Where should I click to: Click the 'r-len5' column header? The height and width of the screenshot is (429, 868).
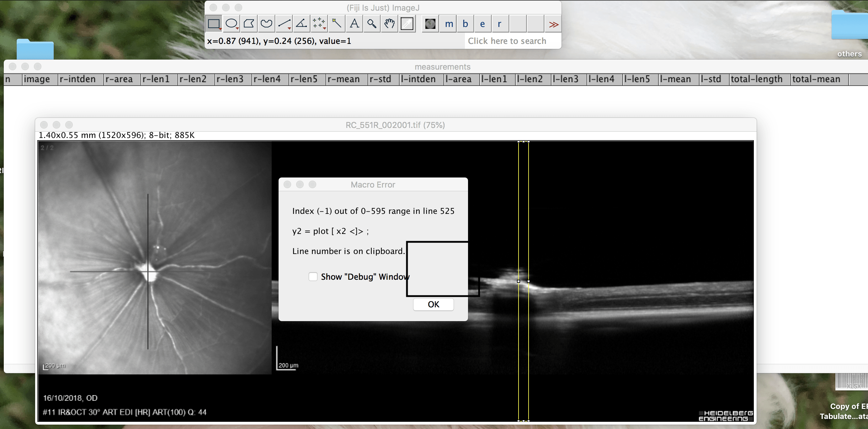(x=307, y=79)
